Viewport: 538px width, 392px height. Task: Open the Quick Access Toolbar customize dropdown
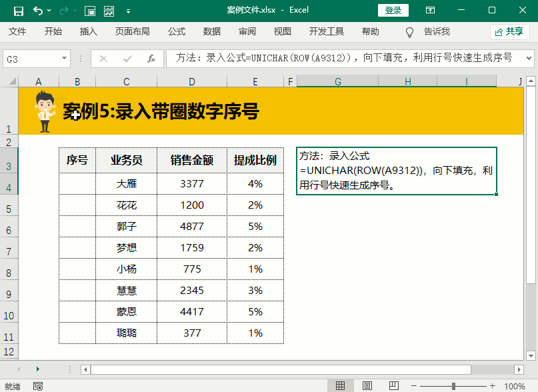[x=128, y=11]
